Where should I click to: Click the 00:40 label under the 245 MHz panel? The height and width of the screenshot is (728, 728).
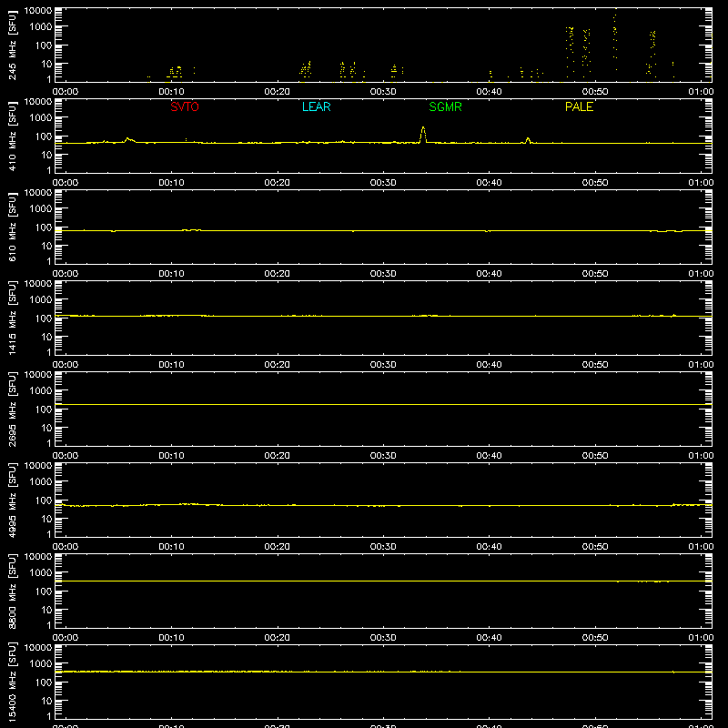tap(489, 92)
